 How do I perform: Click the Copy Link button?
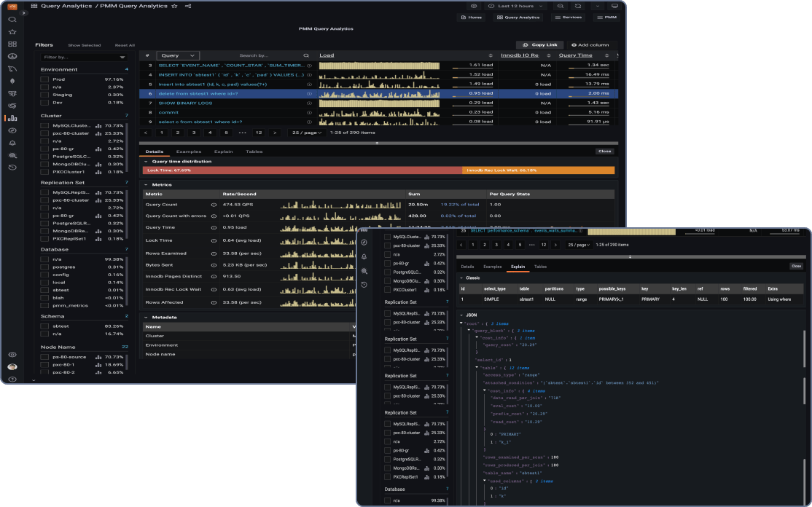tap(539, 44)
